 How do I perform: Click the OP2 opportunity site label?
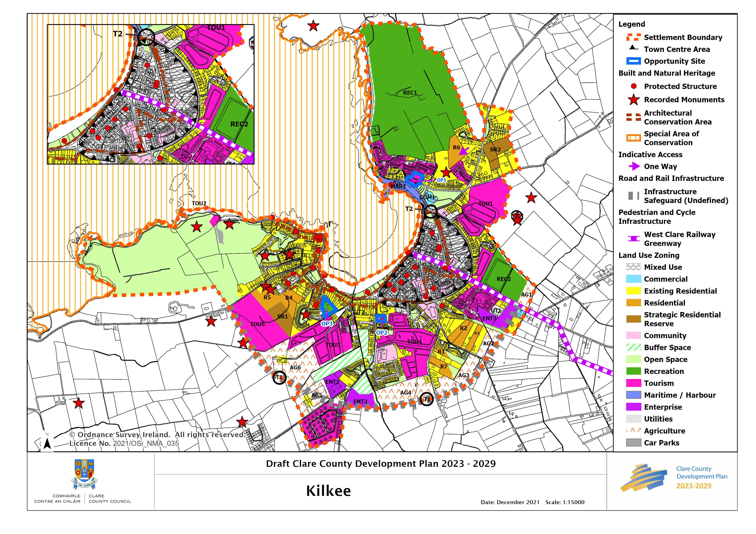coord(382,333)
